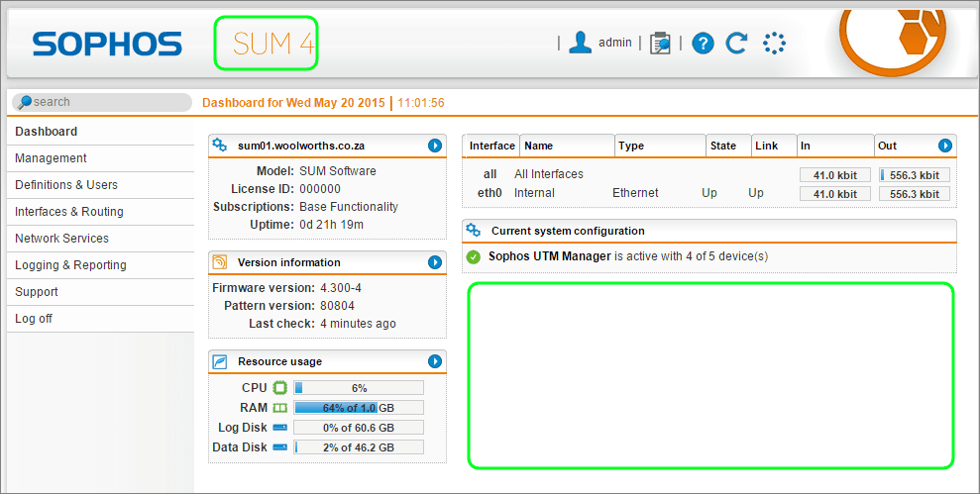Expand the sum01.woolworths.co.za panel arrow
The width and height of the screenshot is (980, 494).
tap(435, 146)
